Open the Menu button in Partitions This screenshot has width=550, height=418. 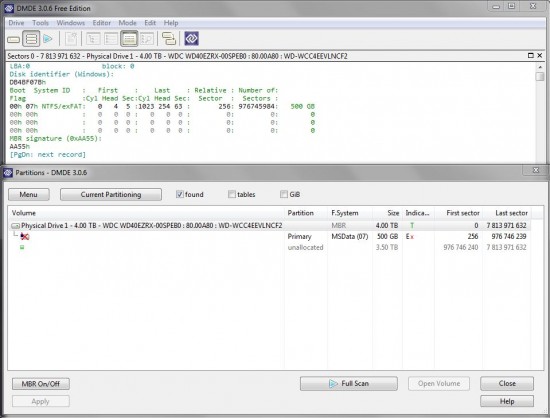(29, 195)
